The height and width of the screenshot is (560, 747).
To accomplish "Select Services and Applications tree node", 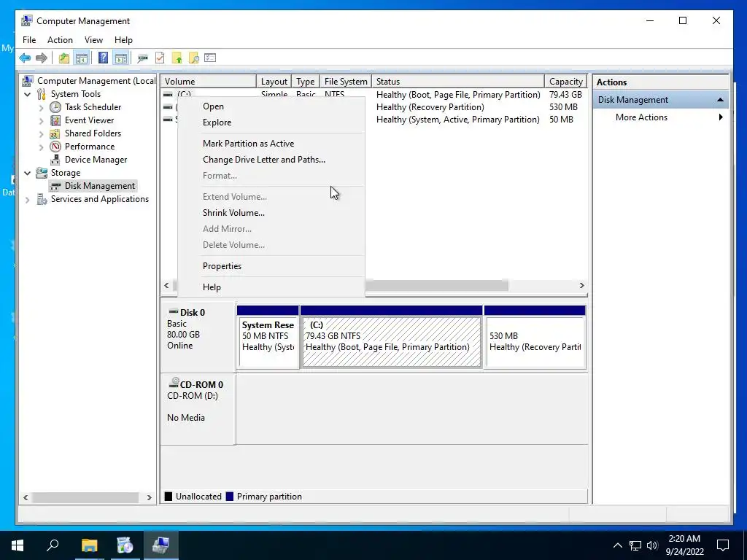I will (x=99, y=199).
